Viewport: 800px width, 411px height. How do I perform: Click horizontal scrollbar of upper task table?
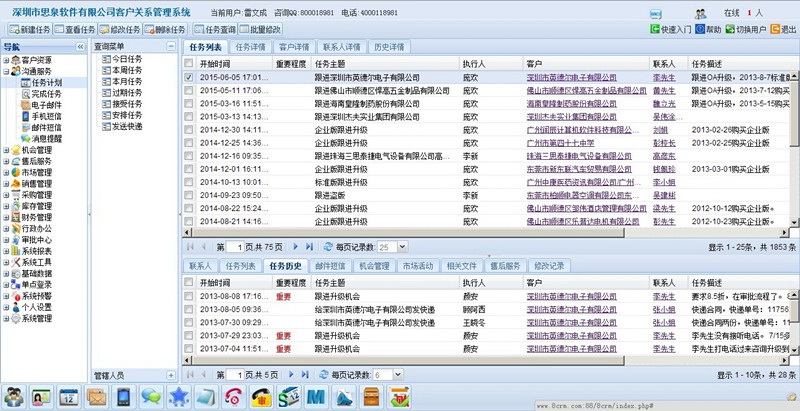pos(407,233)
